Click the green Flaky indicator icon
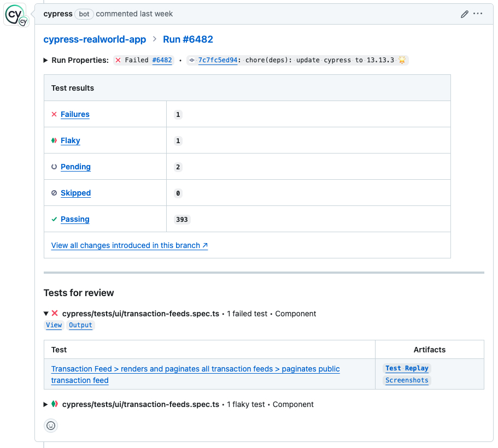 54,140
